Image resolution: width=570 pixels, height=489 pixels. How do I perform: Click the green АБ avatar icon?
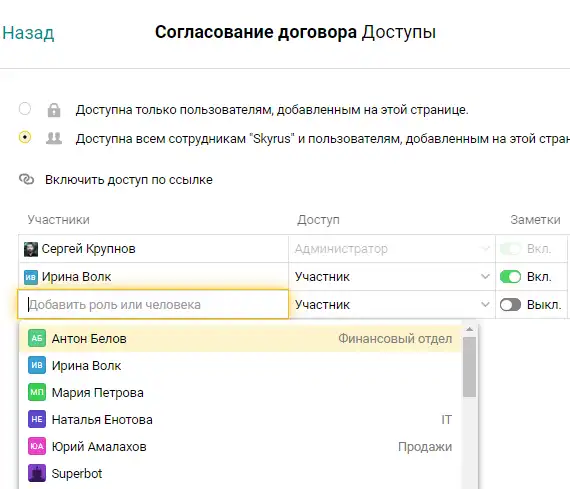37,338
